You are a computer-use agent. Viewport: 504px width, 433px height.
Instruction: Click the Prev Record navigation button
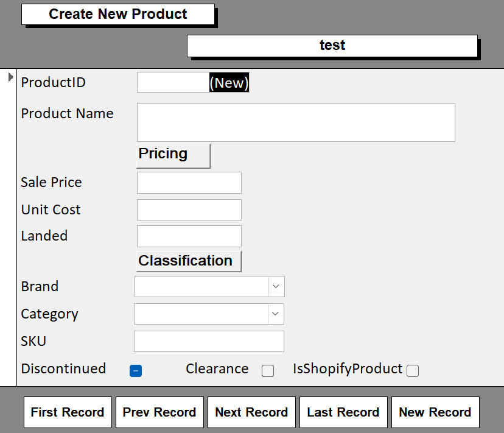point(159,412)
